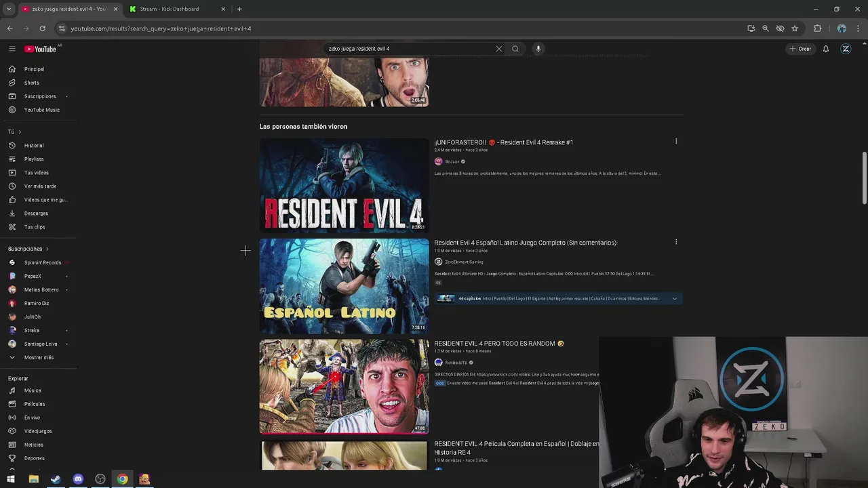Expand the Suscripciones section header
This screenshot has height=488, width=868.
click(x=28, y=249)
